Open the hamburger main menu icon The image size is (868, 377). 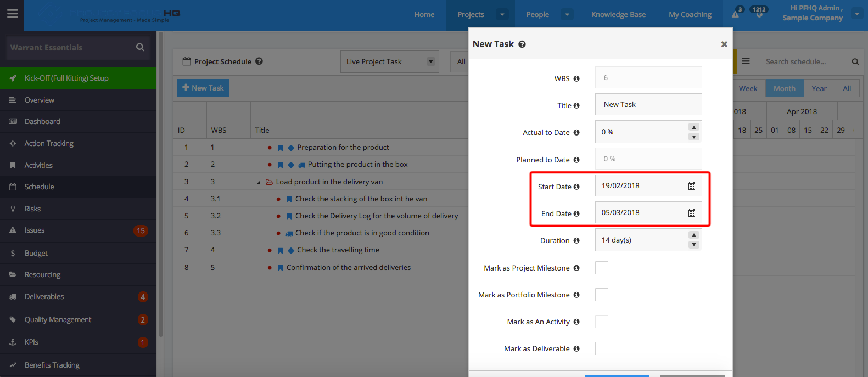[x=12, y=14]
